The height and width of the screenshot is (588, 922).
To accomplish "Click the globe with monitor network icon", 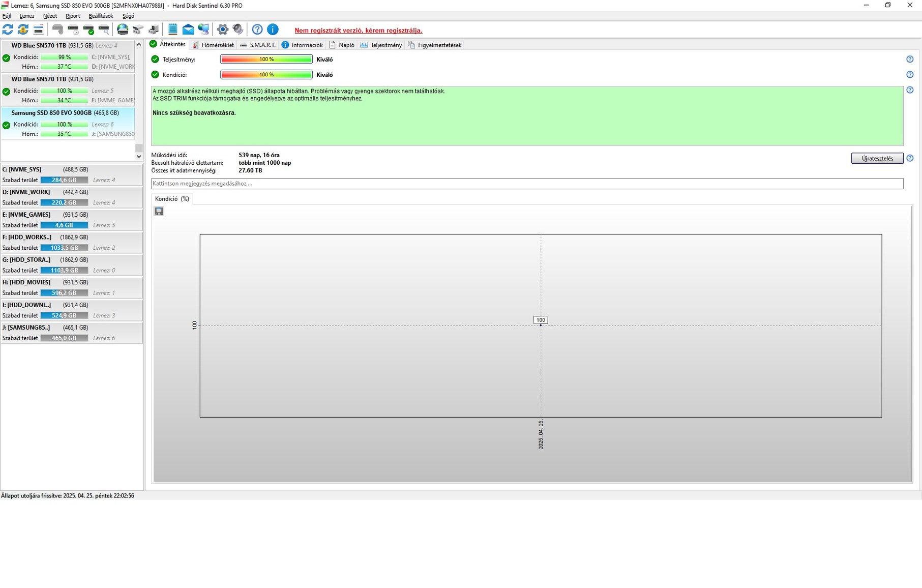I will [x=203, y=30].
